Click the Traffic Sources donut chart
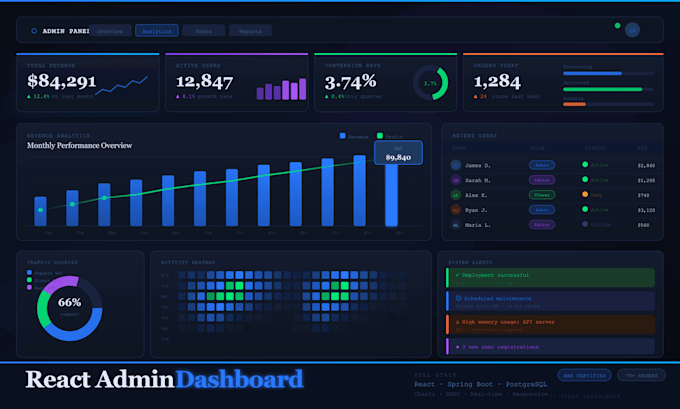Image resolution: width=680 pixels, height=409 pixels. coord(69,308)
